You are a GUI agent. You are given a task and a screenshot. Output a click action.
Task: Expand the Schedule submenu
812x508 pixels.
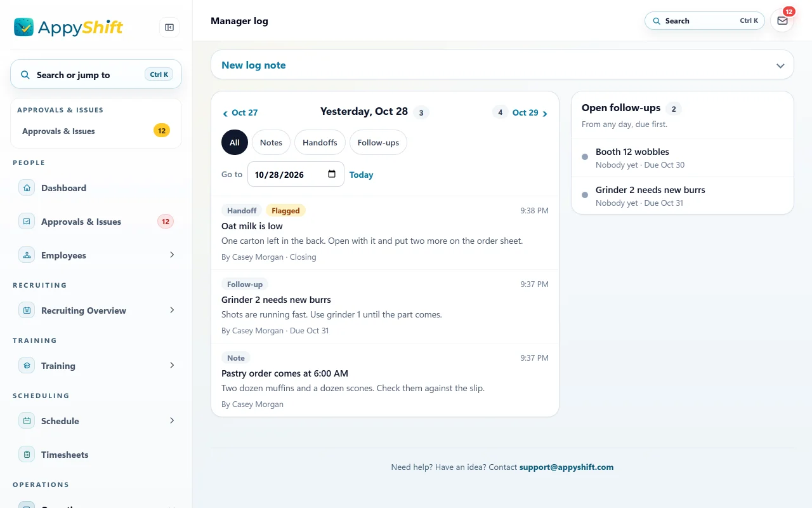(172, 420)
